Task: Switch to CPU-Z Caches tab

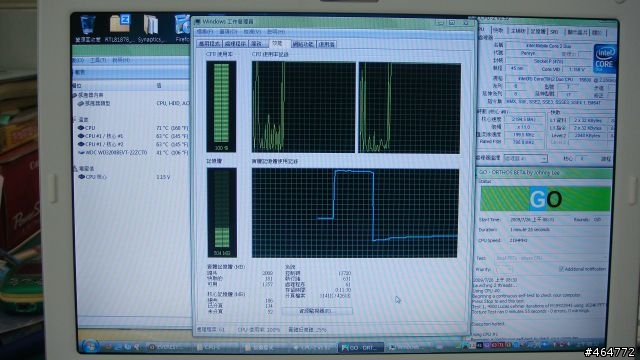Action: 498,31
